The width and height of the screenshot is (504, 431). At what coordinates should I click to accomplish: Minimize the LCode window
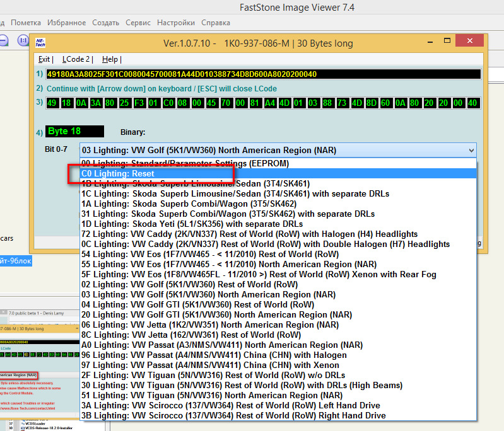430,41
